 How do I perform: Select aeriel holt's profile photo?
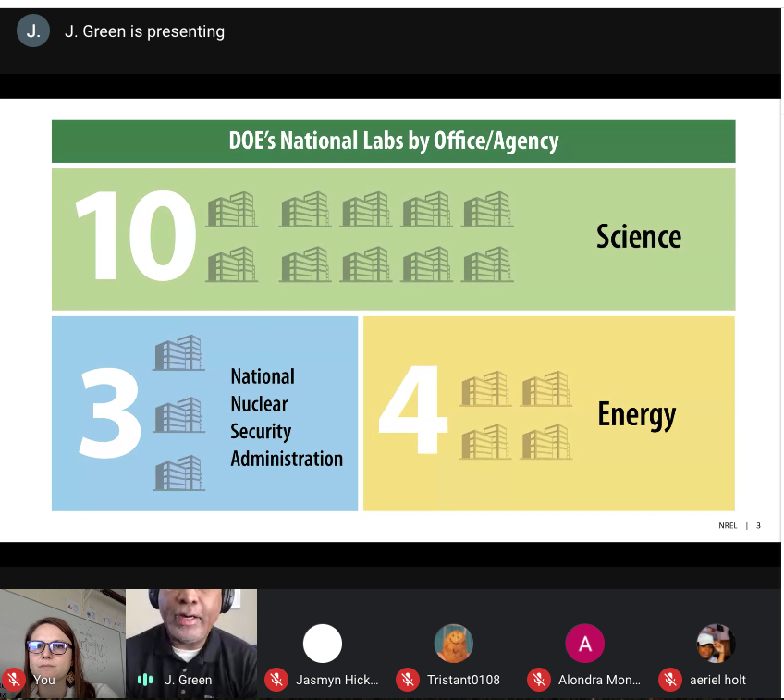[x=716, y=644]
